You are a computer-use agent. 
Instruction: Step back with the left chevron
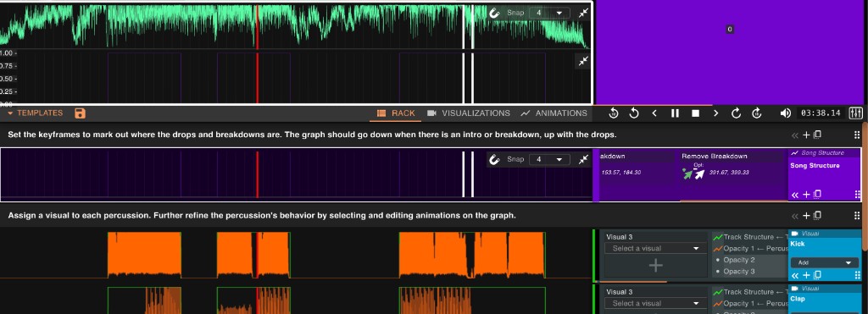click(x=654, y=113)
